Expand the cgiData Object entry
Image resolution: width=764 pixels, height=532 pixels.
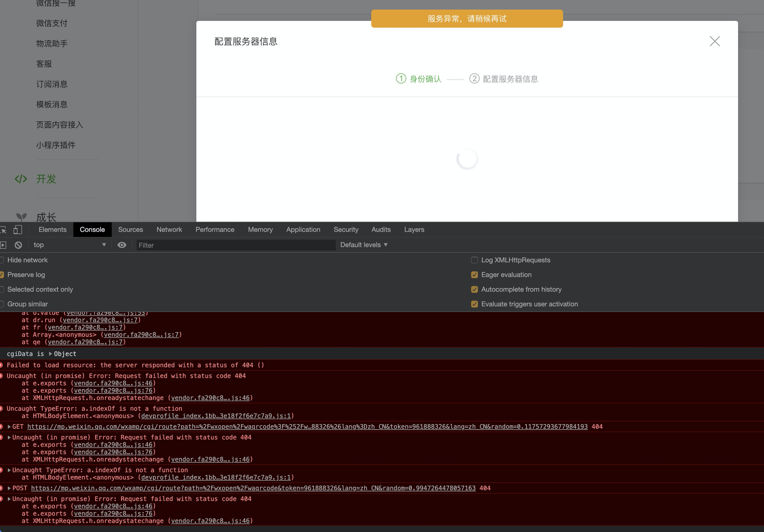[51, 354]
